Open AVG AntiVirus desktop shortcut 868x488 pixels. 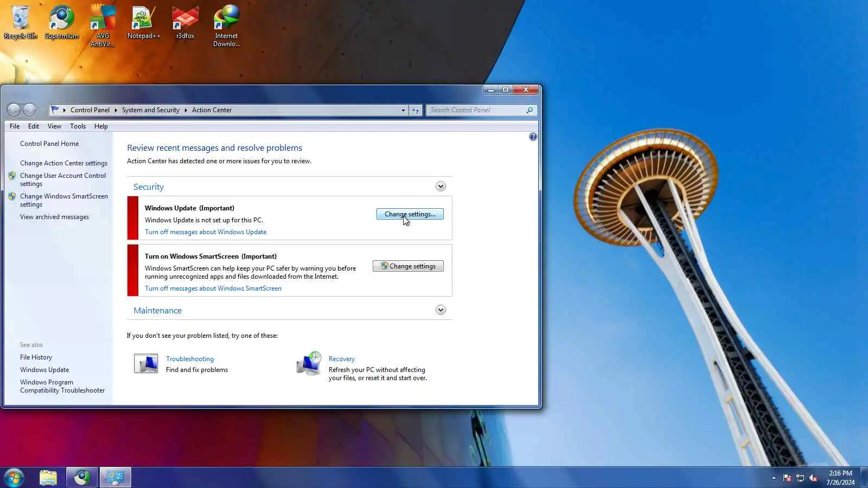103,26
